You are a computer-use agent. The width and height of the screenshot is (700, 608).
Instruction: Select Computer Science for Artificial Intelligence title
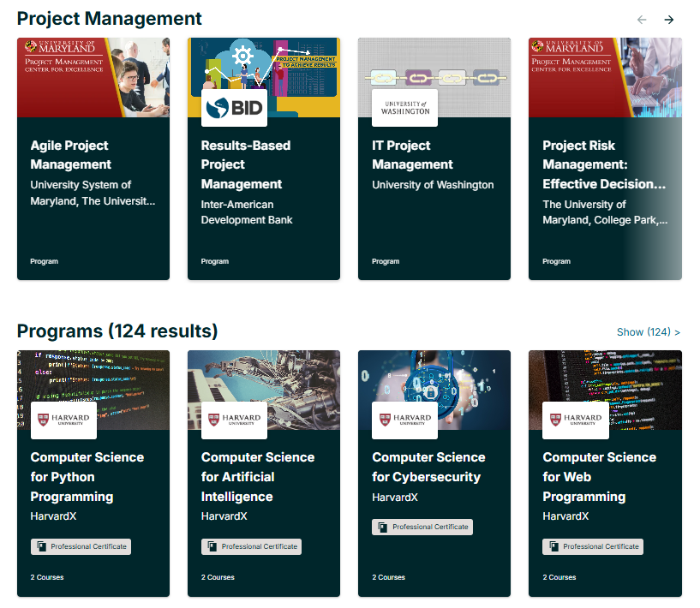click(x=257, y=477)
